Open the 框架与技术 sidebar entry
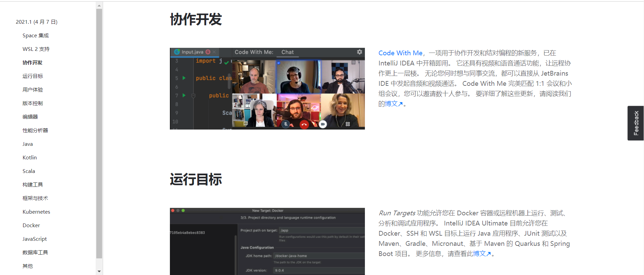Screen dimensions: 644x275 [x=35, y=198]
